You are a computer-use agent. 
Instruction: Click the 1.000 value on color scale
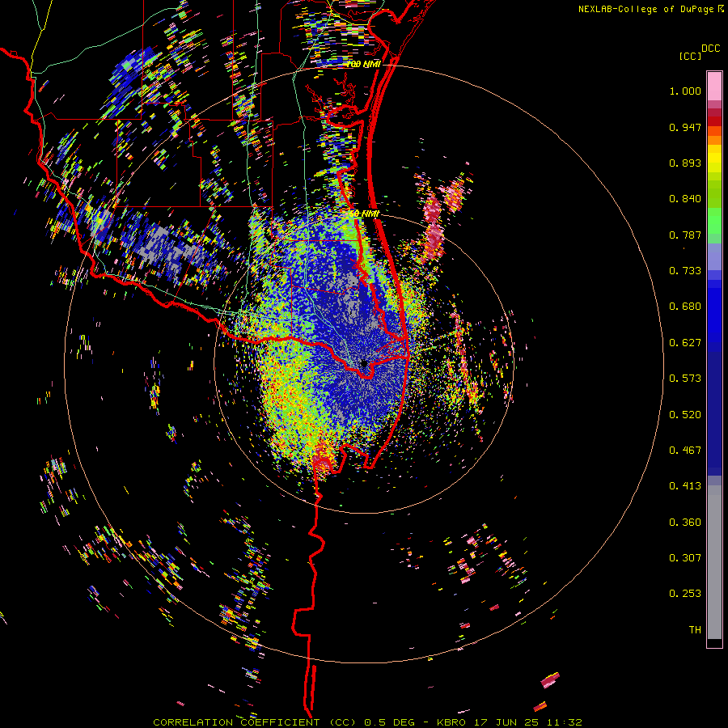[685, 91]
